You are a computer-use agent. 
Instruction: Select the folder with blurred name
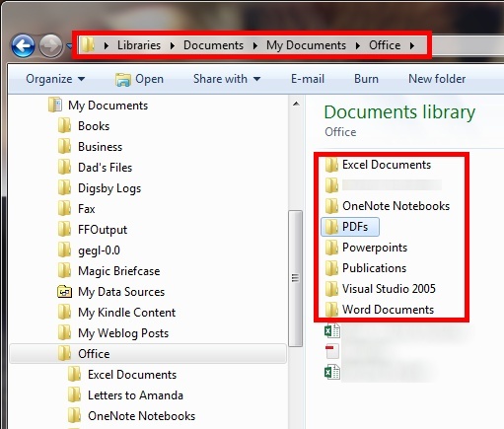(383, 185)
